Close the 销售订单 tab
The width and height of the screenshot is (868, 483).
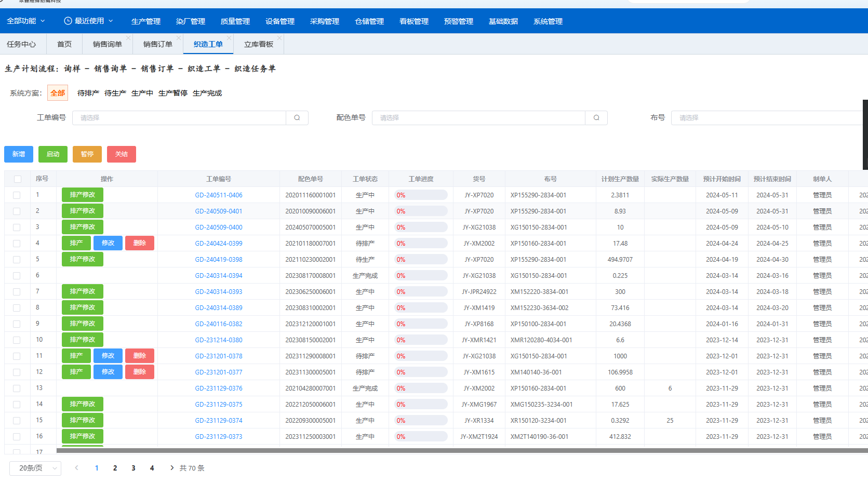pyautogui.click(x=179, y=38)
